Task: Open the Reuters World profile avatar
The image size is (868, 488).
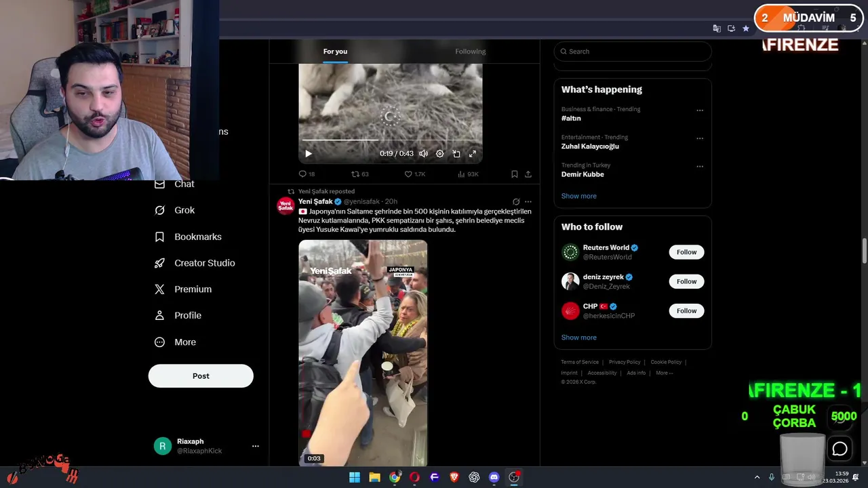Action: click(x=570, y=252)
